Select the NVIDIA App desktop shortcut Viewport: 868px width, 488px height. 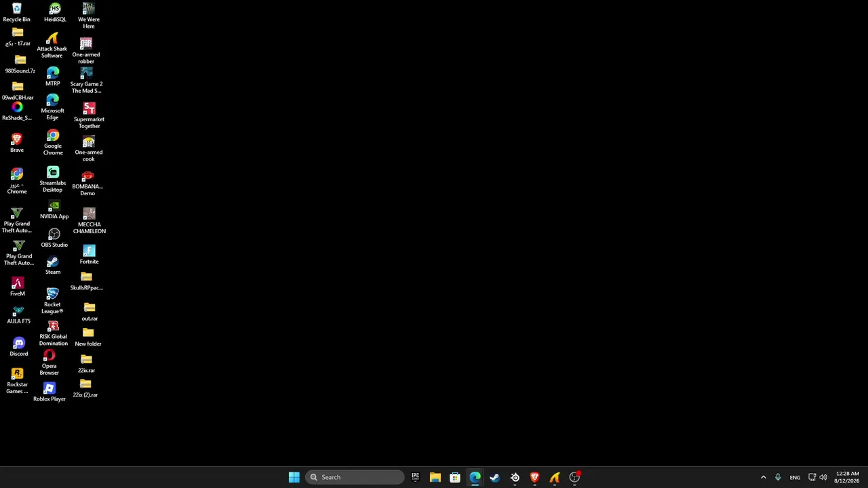point(54,209)
